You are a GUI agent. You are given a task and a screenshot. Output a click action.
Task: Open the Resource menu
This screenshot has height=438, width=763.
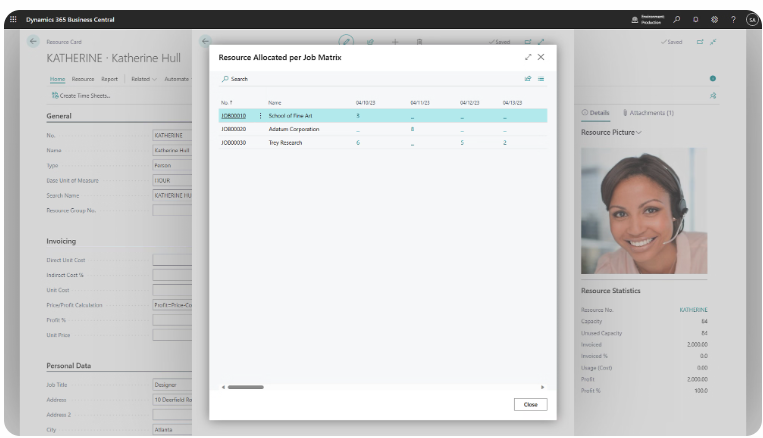tap(83, 79)
